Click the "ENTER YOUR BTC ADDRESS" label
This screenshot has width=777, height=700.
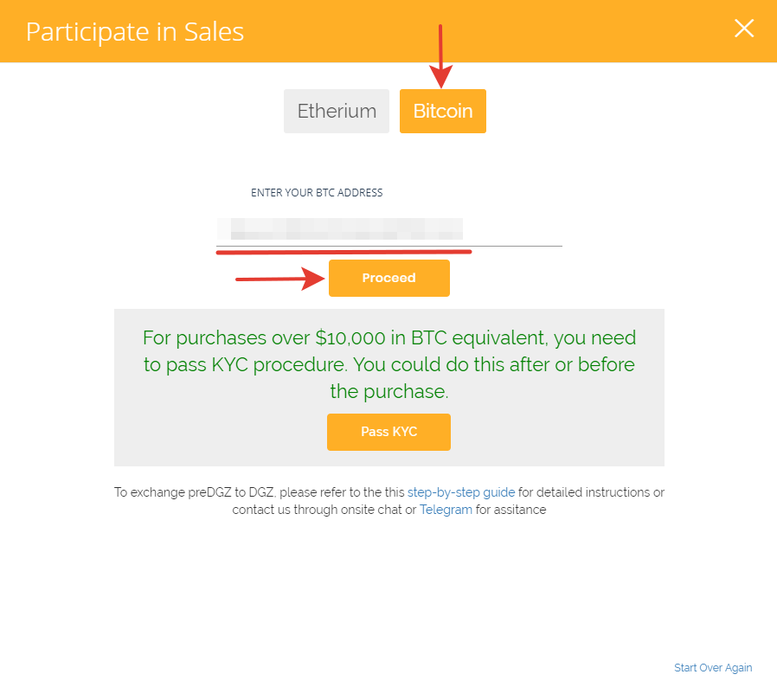[317, 193]
